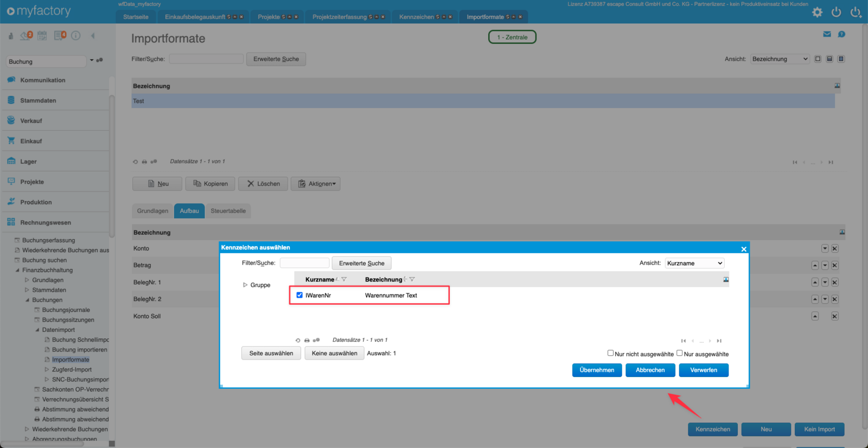The image size is (868, 448).
Task: Remove Konto row with X icon
Action: 835,248
